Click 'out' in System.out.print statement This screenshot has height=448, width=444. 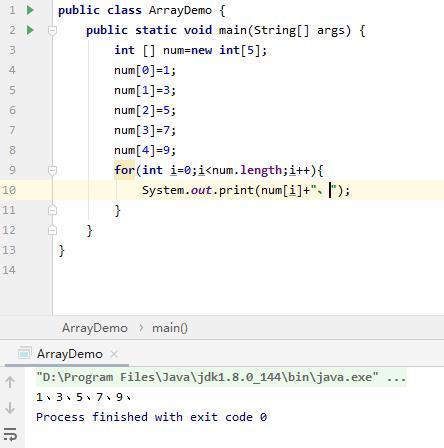pyautogui.click(x=201, y=190)
